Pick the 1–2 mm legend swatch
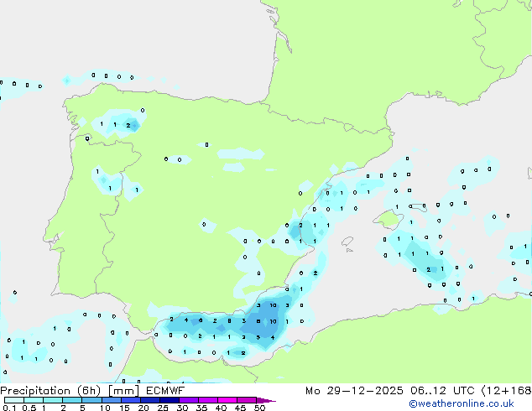This screenshot has width=532, height=411. click(x=53, y=400)
